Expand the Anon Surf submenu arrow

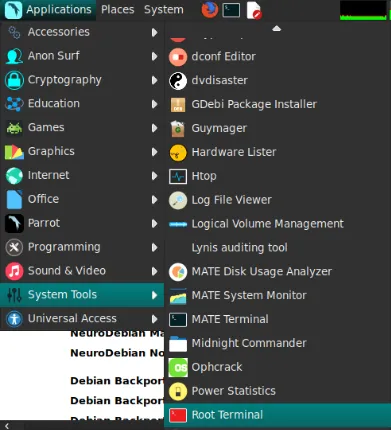(154, 56)
